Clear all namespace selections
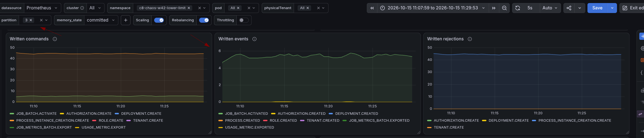 click(199, 8)
